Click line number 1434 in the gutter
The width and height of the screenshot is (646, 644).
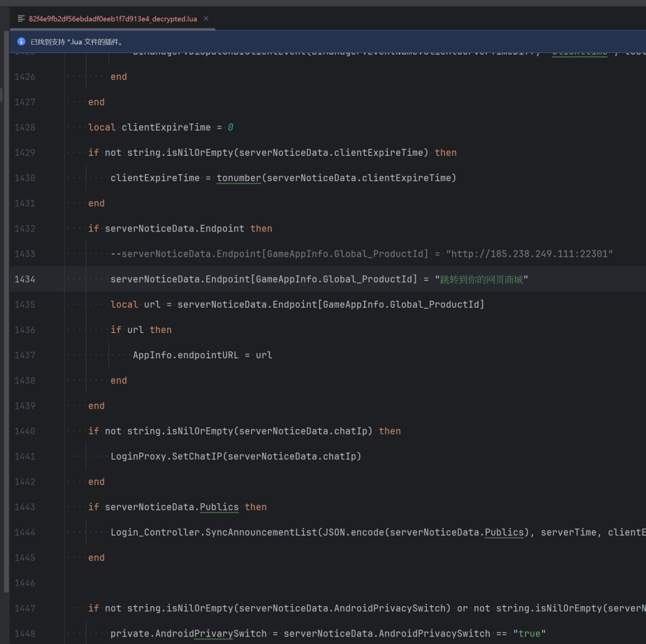[x=25, y=279]
